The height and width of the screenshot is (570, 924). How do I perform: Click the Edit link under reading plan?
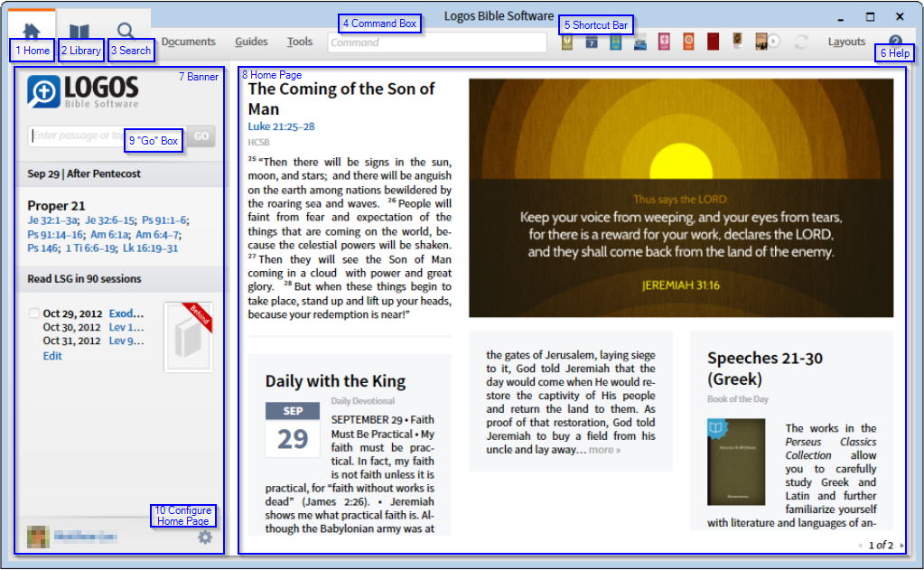click(52, 356)
